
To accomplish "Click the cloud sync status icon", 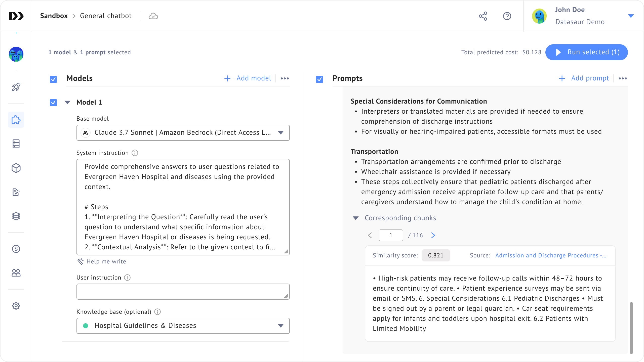I will click(x=153, y=16).
